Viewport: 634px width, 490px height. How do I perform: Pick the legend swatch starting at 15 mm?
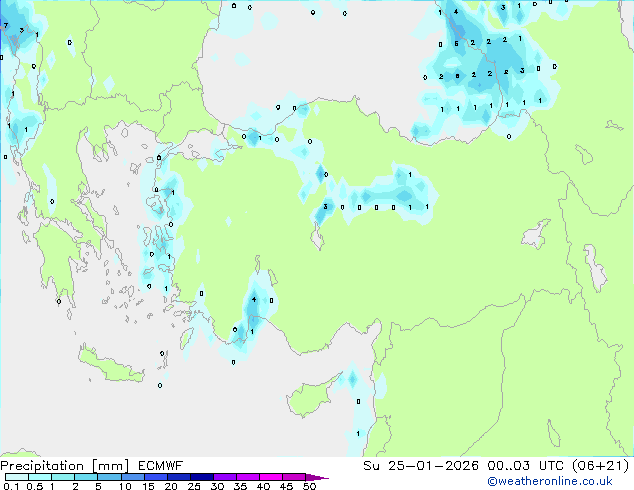(155, 477)
